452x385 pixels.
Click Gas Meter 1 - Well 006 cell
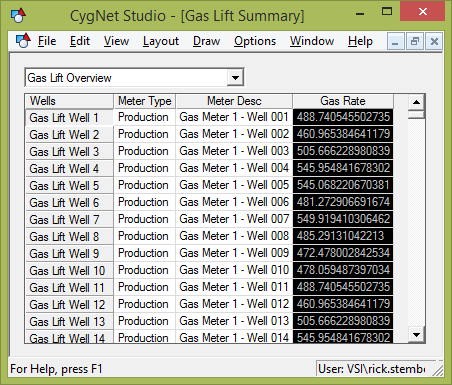point(234,202)
